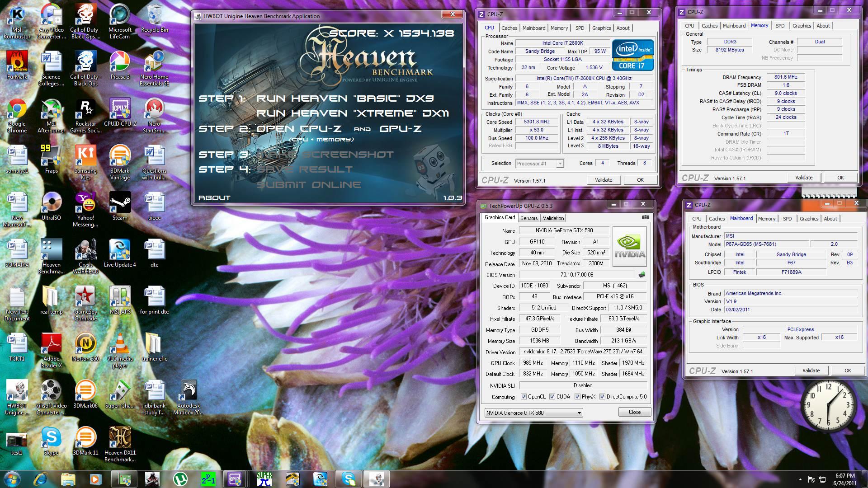
Task: Open the Validation tab in GPU-Z
Action: (x=553, y=218)
